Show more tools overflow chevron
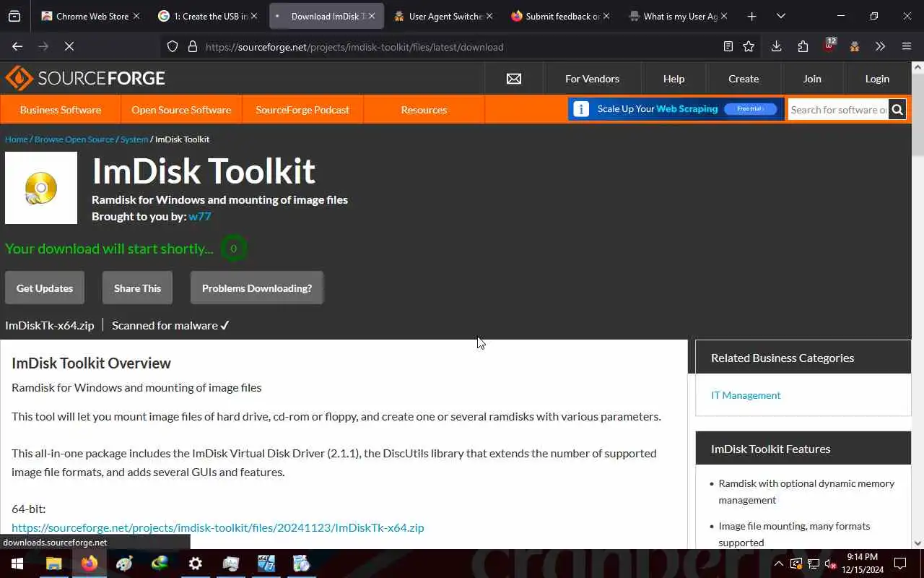The image size is (924, 578). click(x=880, y=46)
